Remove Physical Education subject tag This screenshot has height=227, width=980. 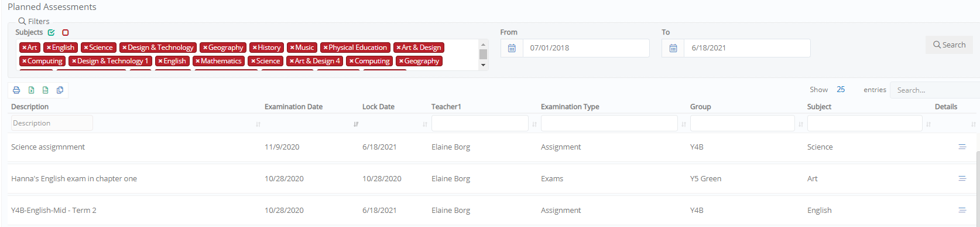325,48
